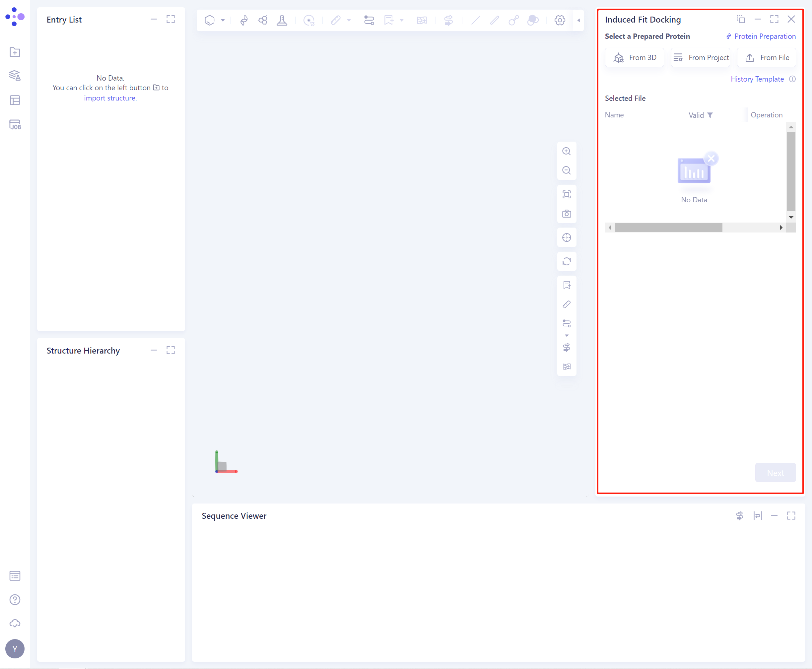Expand the representation dropdown next to the hexagon icon

click(x=222, y=20)
